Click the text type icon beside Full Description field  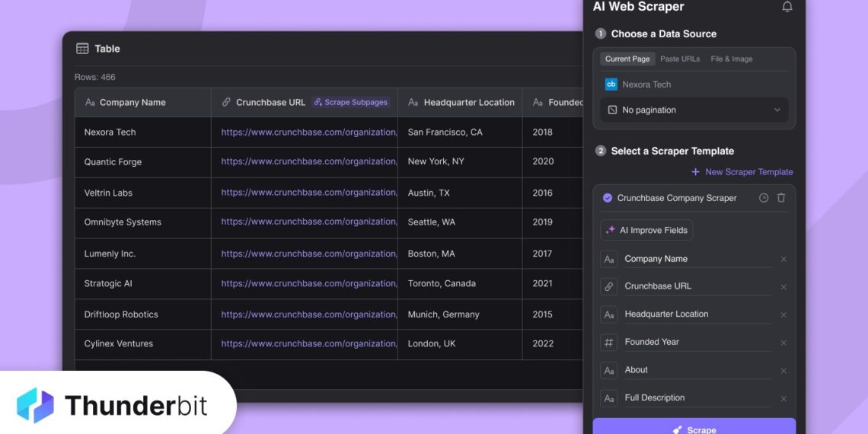coord(609,398)
